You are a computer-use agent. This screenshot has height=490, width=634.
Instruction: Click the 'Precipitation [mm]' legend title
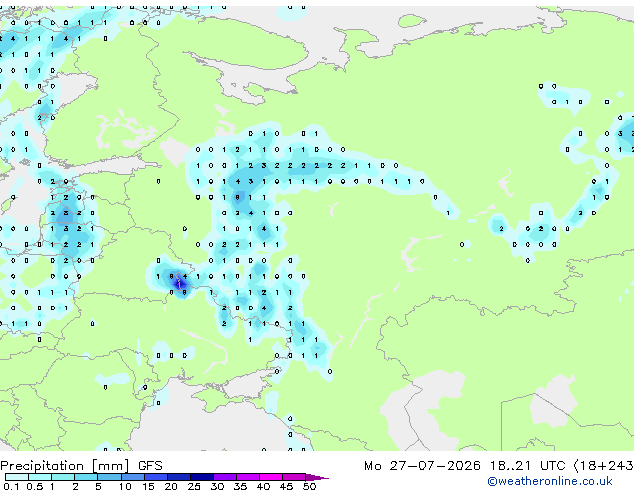(65, 466)
